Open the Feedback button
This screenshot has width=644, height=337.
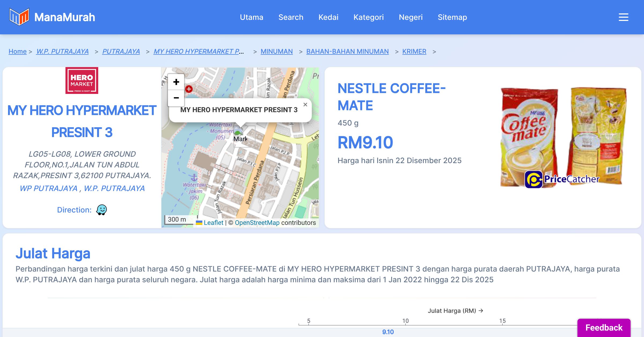[604, 328]
